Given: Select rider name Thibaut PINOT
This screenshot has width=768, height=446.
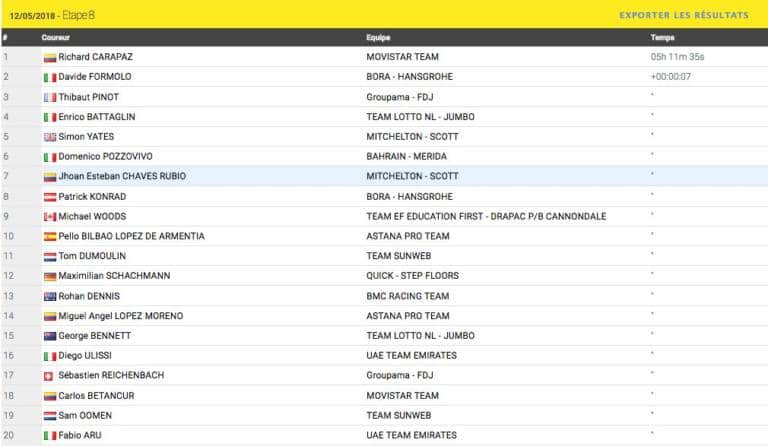Looking at the screenshot, I should [89, 97].
